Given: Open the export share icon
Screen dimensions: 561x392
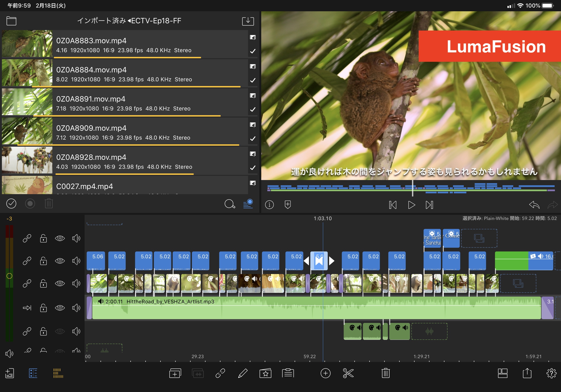Looking at the screenshot, I should pyautogui.click(x=527, y=373).
